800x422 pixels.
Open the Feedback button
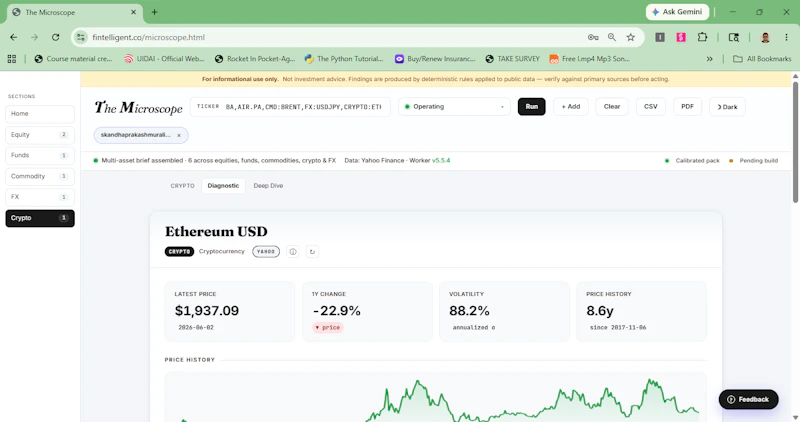[748, 400]
